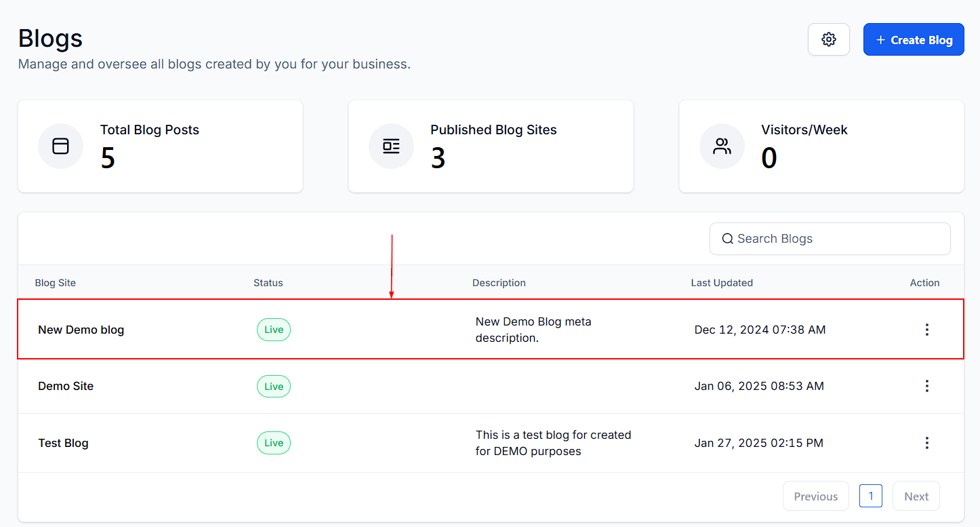The height and width of the screenshot is (527, 980).
Task: Click date Jan 06, 2025 08:53 AM
Action: tap(759, 386)
